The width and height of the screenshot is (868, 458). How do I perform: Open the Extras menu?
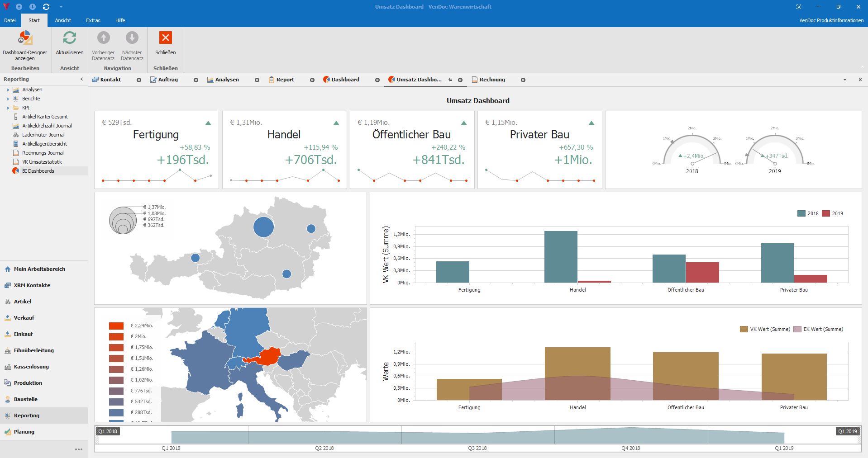pyautogui.click(x=93, y=20)
